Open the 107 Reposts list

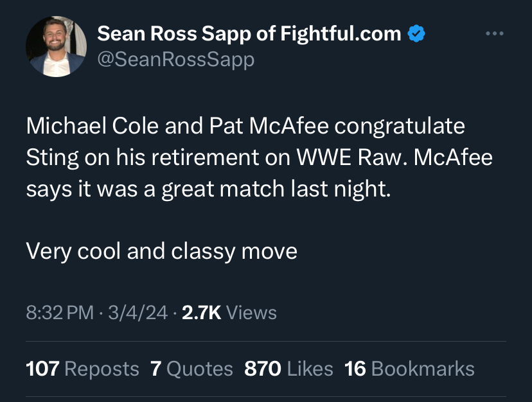82,369
